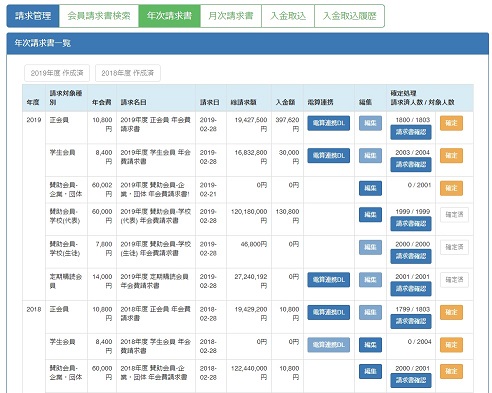Download 電算連携DL for 2019 定期購読会員
This screenshot has width=492, height=393.
329,280
